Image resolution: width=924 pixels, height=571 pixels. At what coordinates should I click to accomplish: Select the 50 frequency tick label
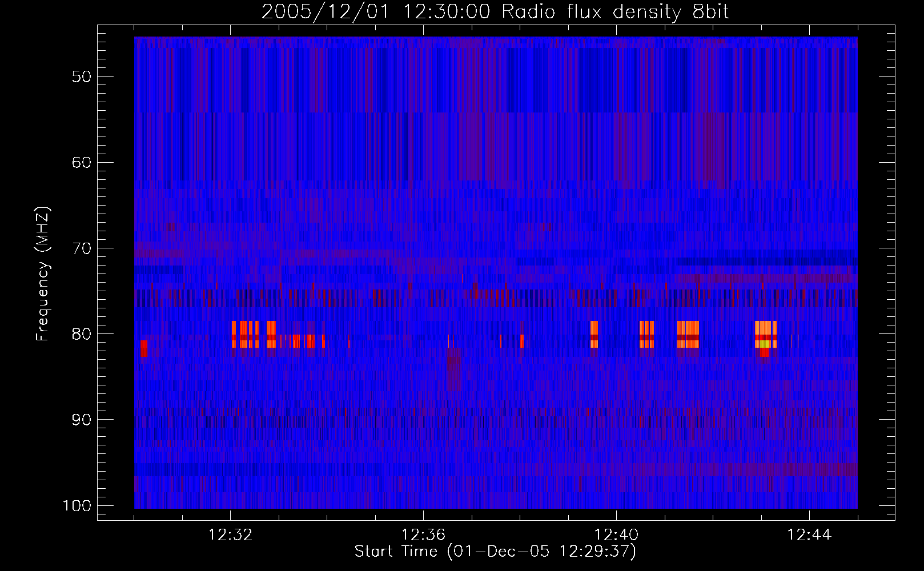pos(82,77)
